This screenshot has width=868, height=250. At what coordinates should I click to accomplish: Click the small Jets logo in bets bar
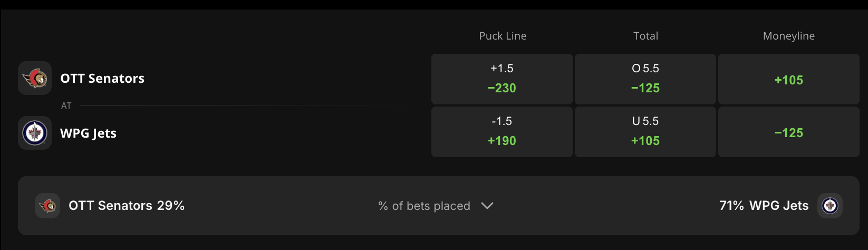[830, 206]
